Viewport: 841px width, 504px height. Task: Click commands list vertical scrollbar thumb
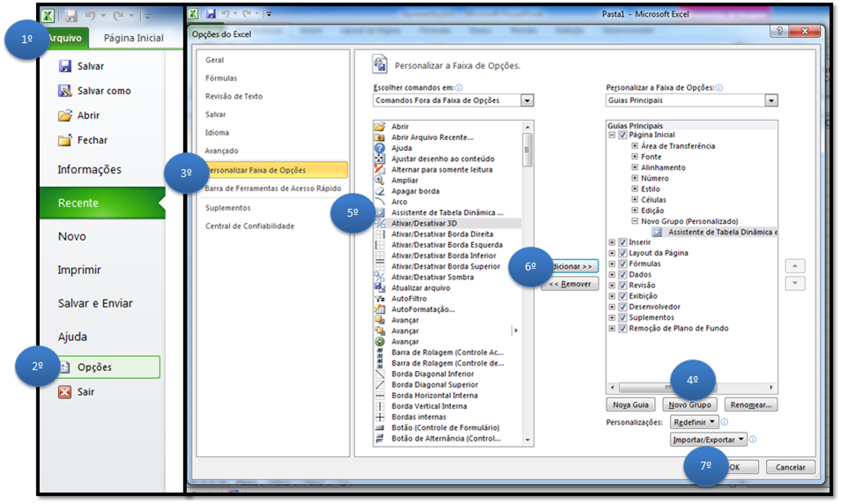528,150
